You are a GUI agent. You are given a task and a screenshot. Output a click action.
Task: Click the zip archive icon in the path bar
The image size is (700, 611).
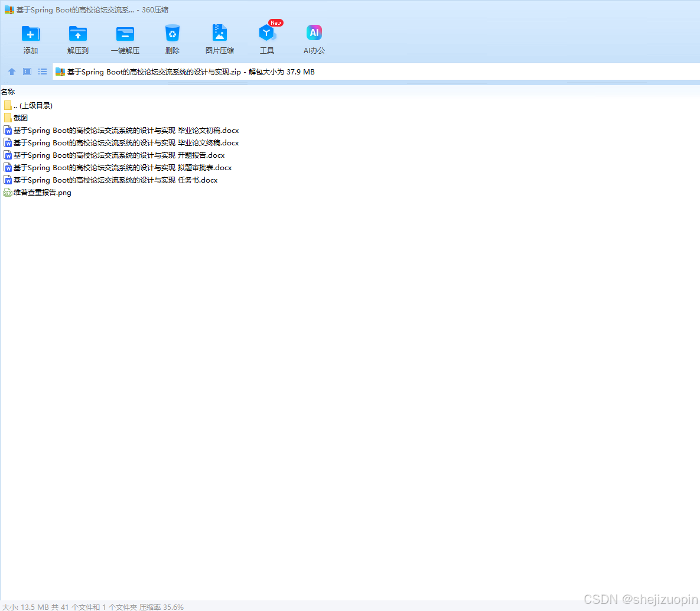coord(60,71)
